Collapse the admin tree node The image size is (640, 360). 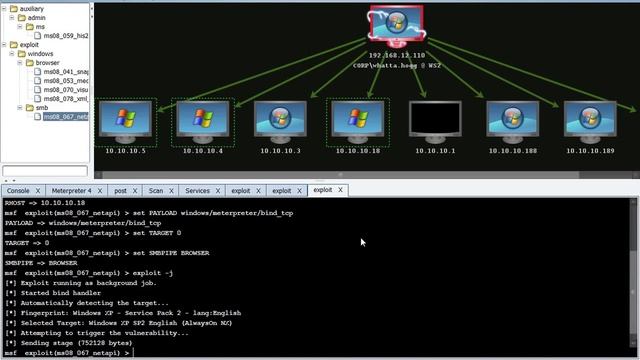(x=12, y=18)
